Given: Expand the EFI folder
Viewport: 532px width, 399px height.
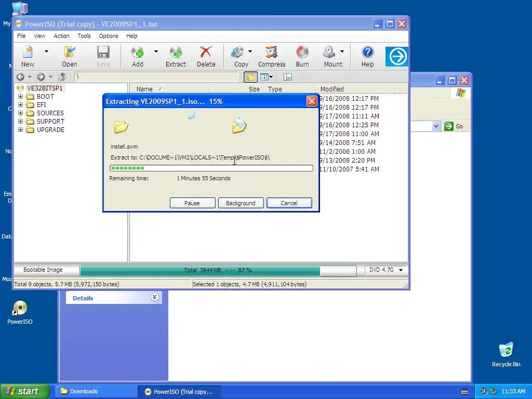Looking at the screenshot, I should coord(20,104).
